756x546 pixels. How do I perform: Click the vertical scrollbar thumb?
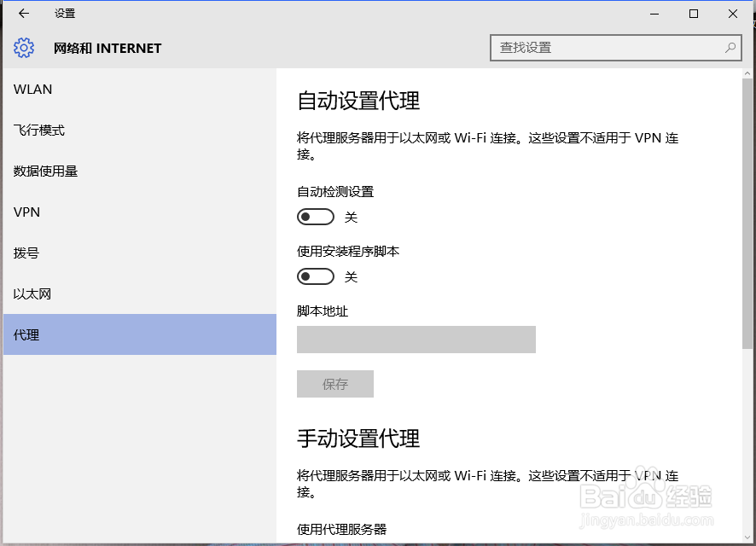(x=747, y=213)
